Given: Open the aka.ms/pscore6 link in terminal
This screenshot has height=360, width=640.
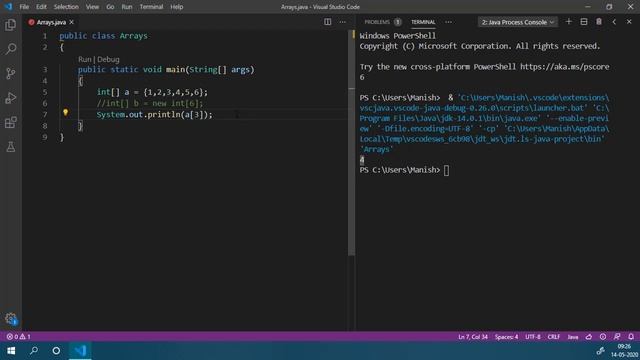Looking at the screenshot, I should [x=564, y=67].
